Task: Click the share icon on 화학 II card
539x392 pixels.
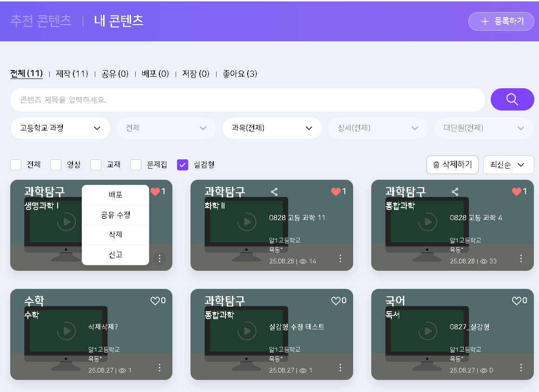Action: point(274,191)
